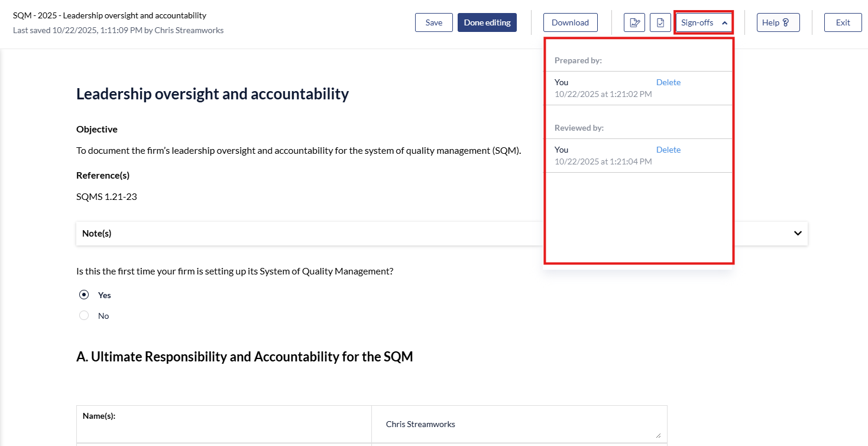Click the SQM 2025 document title at top
868x446 pixels.
pyautogui.click(x=109, y=15)
